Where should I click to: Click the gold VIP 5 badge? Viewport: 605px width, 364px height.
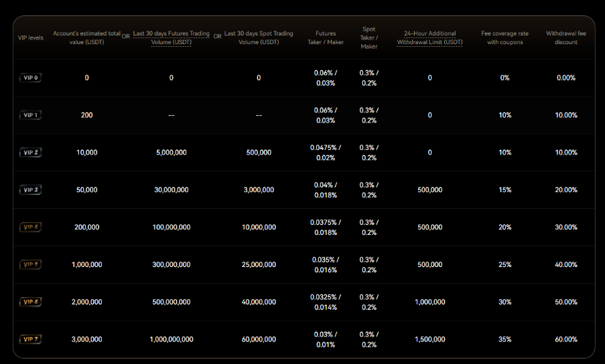[x=30, y=265]
